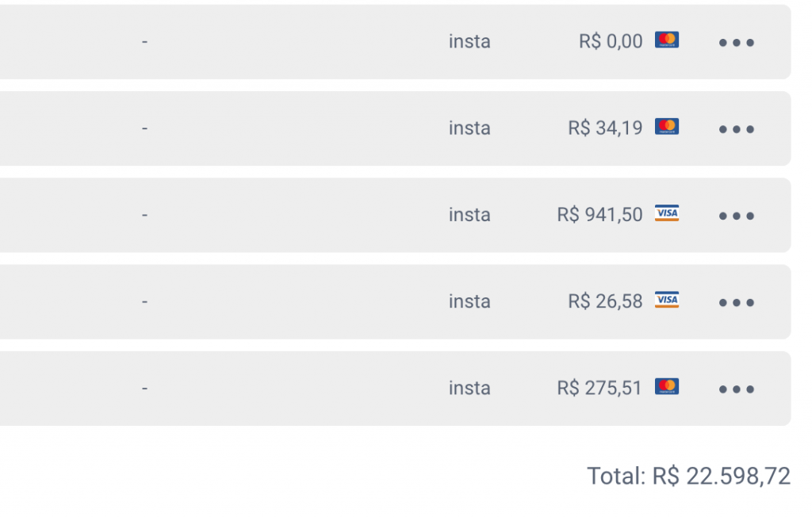The height and width of the screenshot is (517, 812).
Task: Open the three-dot menu for R$ 275,51 row
Action: pyautogui.click(x=737, y=389)
